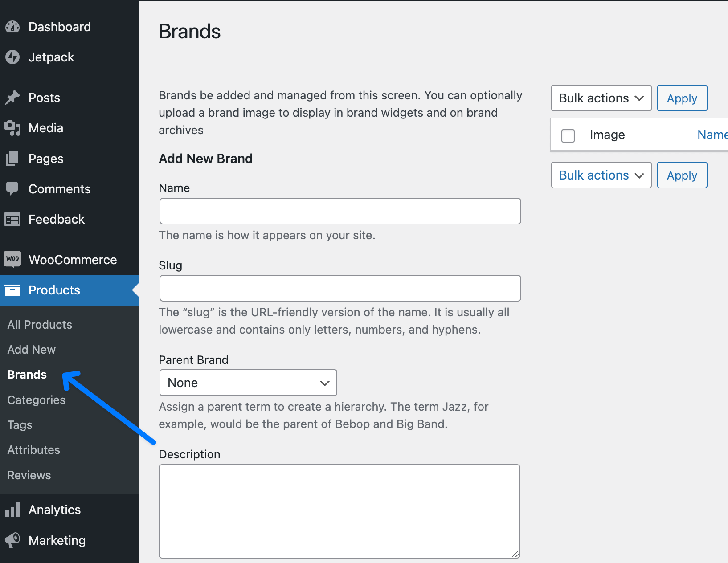Check the select-all checkbox in the brands table
Image resolution: width=728 pixels, height=563 pixels.
coord(568,135)
